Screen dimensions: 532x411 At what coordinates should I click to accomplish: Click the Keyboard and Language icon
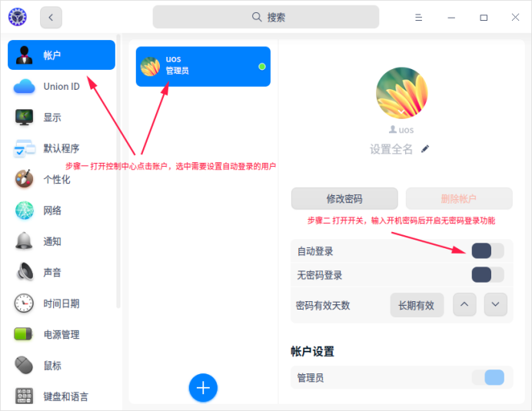pyautogui.click(x=24, y=396)
